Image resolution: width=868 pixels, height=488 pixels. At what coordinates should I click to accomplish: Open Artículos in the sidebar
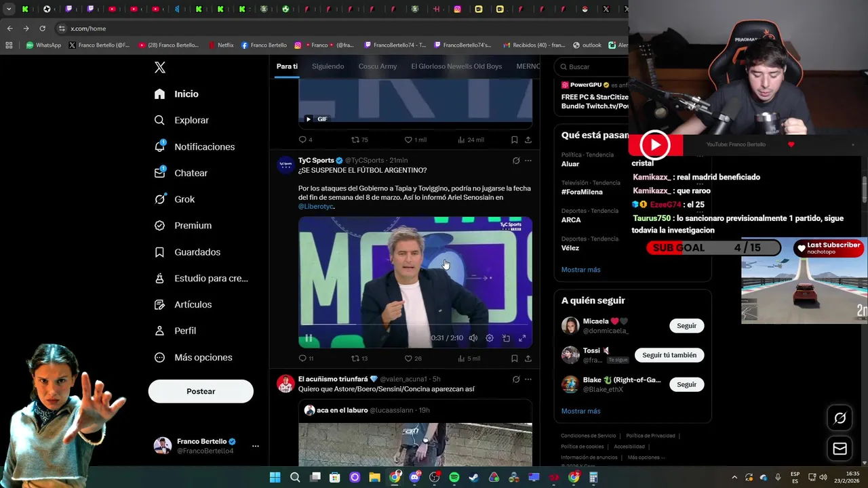pos(182,304)
